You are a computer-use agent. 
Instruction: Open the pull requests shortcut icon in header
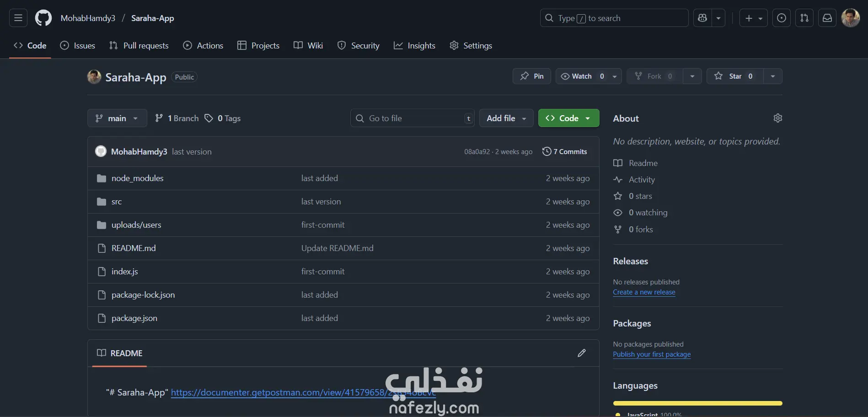(804, 18)
